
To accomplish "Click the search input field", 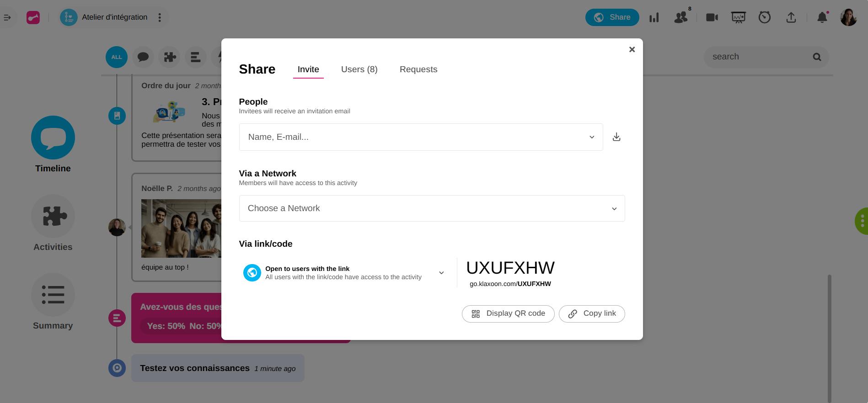I will point(759,57).
